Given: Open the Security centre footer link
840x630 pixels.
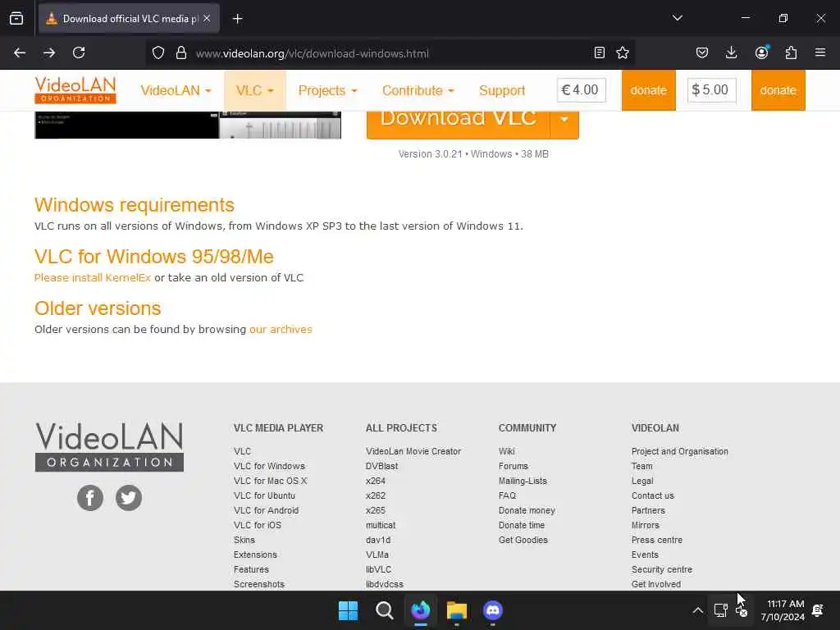Looking at the screenshot, I should 662,569.
